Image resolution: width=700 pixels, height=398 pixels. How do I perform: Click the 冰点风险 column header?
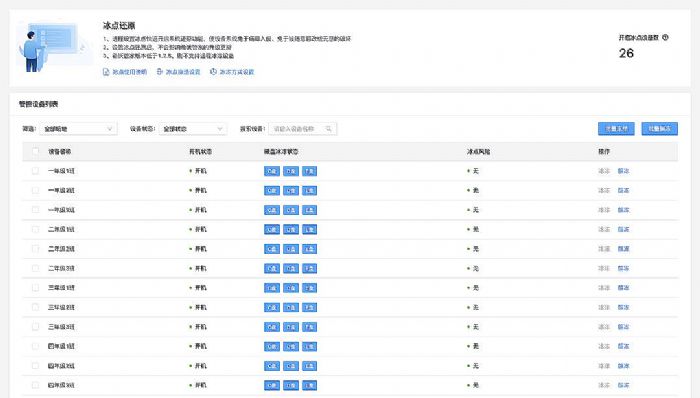click(x=479, y=152)
